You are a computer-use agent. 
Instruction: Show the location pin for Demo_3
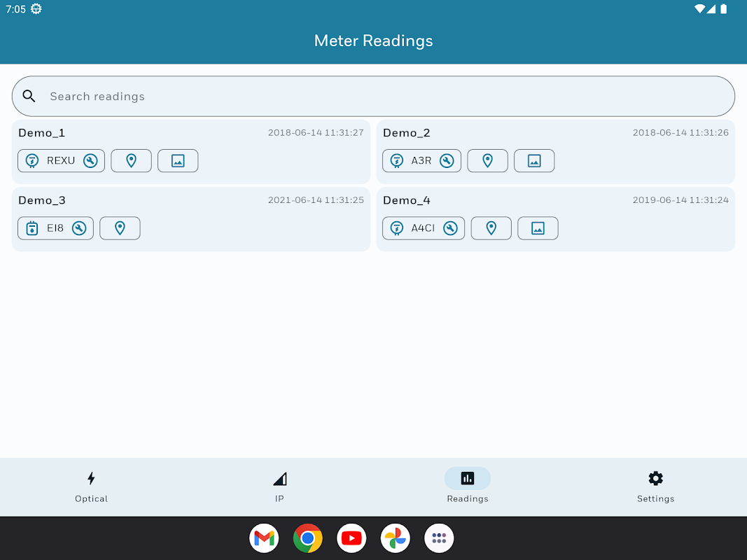(x=120, y=228)
